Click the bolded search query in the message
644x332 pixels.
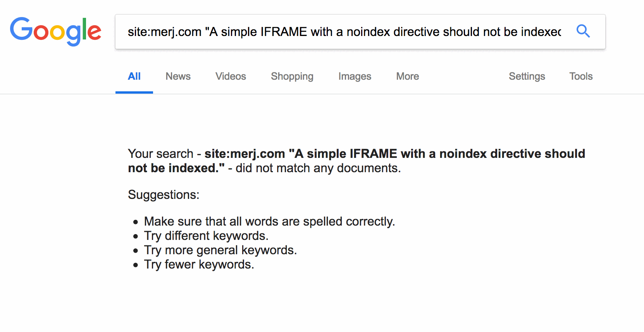pyautogui.click(x=394, y=154)
